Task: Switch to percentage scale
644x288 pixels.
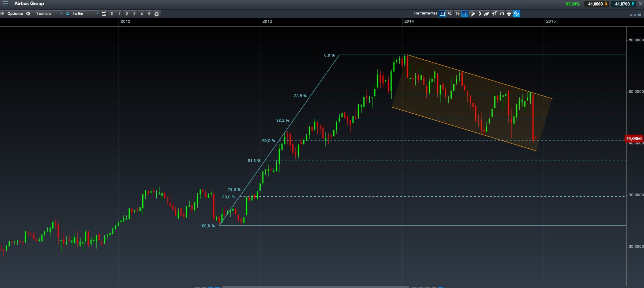Action: pos(450,14)
